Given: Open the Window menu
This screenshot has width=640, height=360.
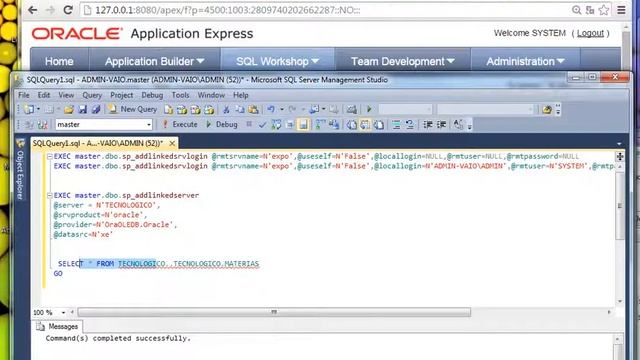Looking at the screenshot, I should 211,95.
